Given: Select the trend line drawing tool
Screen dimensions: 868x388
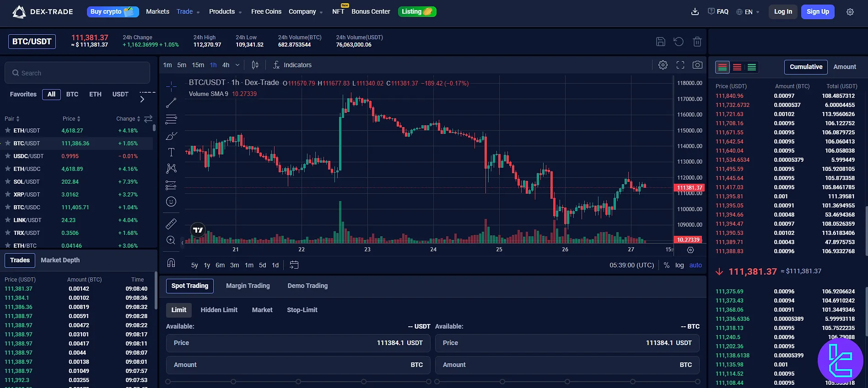Looking at the screenshot, I should 171,103.
